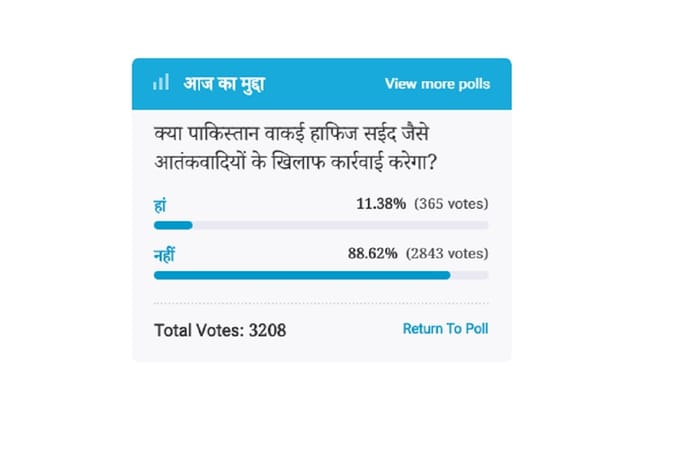
Task: Click the poll question text
Action: click(295, 148)
